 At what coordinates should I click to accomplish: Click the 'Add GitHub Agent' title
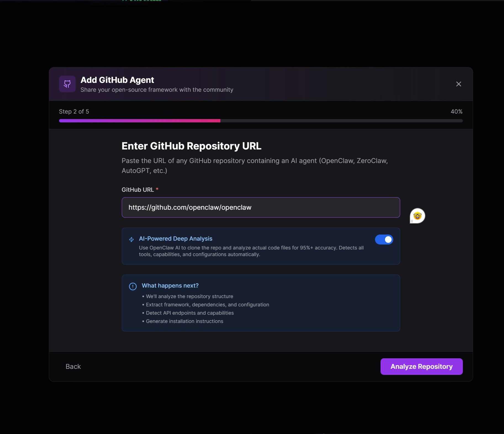click(117, 80)
